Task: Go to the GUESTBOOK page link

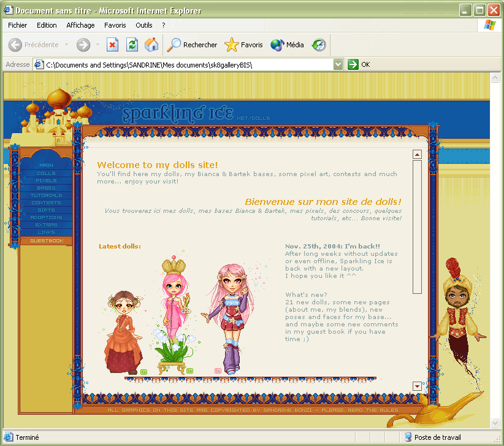Action: (x=47, y=241)
